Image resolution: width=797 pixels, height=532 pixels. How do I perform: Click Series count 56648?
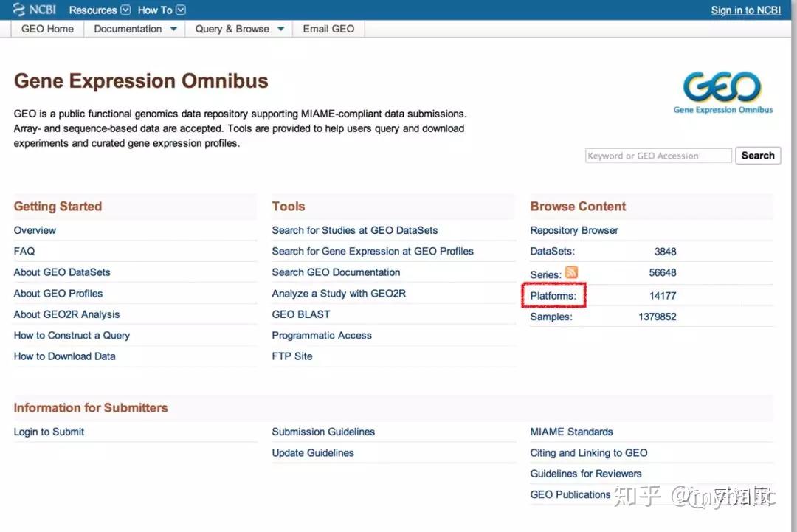pos(662,272)
